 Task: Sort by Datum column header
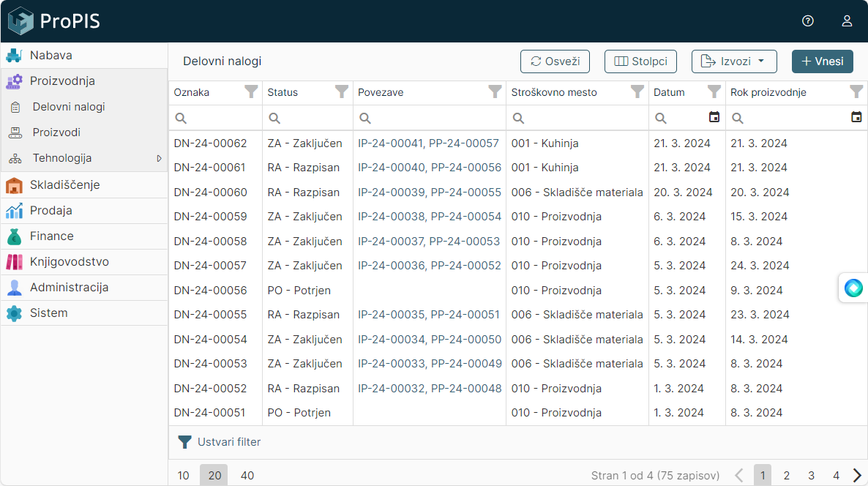click(669, 92)
